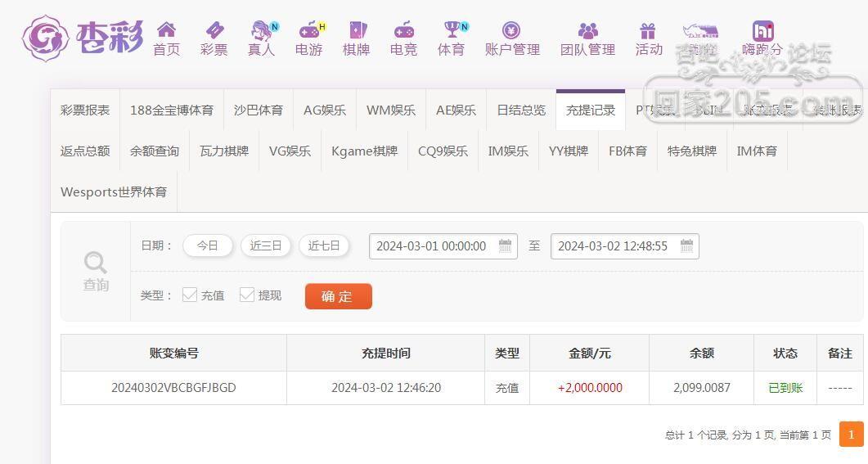Switch to the CQ9娱乐 tab
This screenshot has height=464, width=868.
pyautogui.click(x=443, y=151)
